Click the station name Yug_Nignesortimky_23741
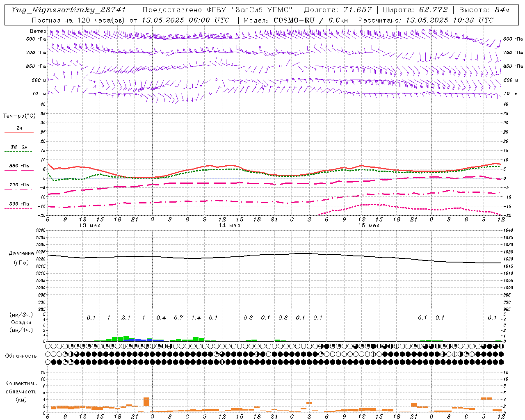The image size is (525, 420). pyautogui.click(x=68, y=10)
